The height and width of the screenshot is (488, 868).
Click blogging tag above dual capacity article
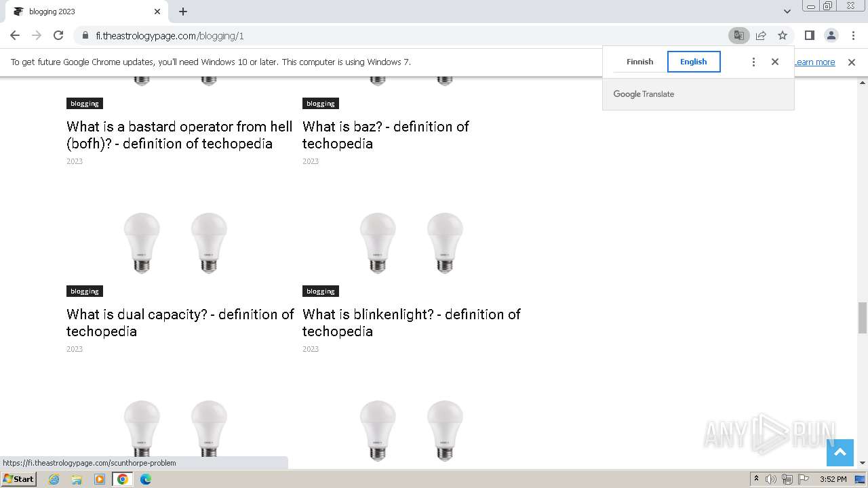coord(85,291)
